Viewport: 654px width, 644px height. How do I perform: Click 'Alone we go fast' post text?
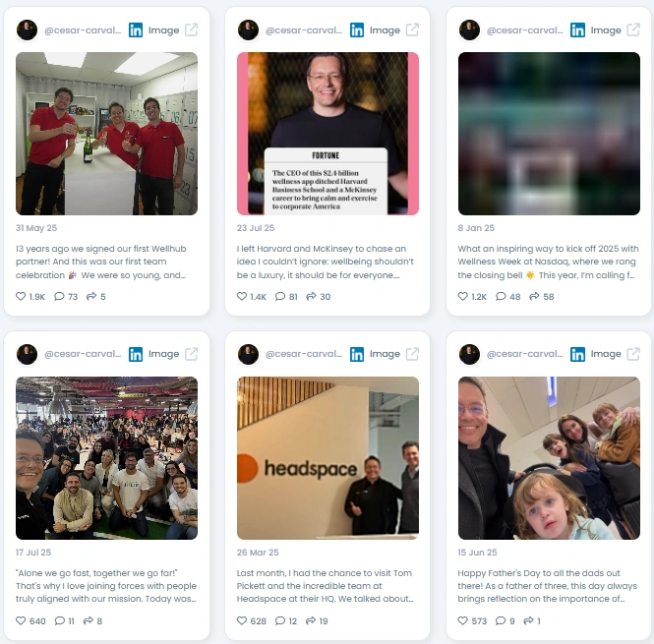click(106, 586)
